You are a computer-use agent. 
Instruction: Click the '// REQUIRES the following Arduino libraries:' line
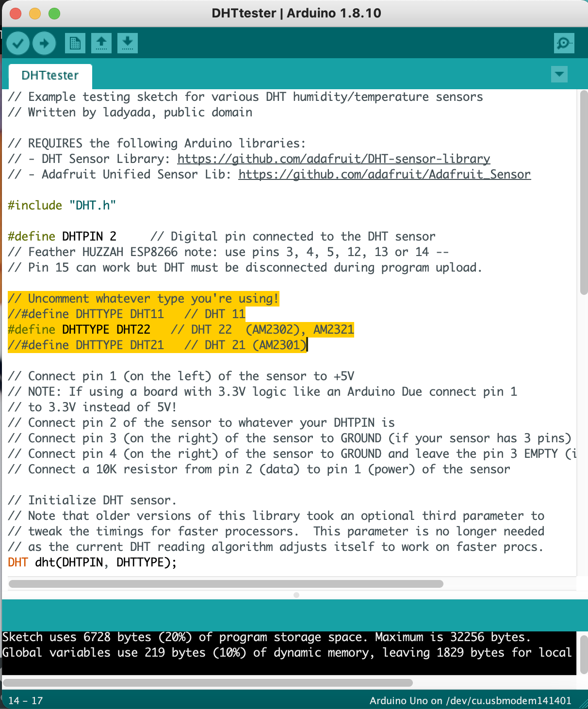tap(157, 144)
